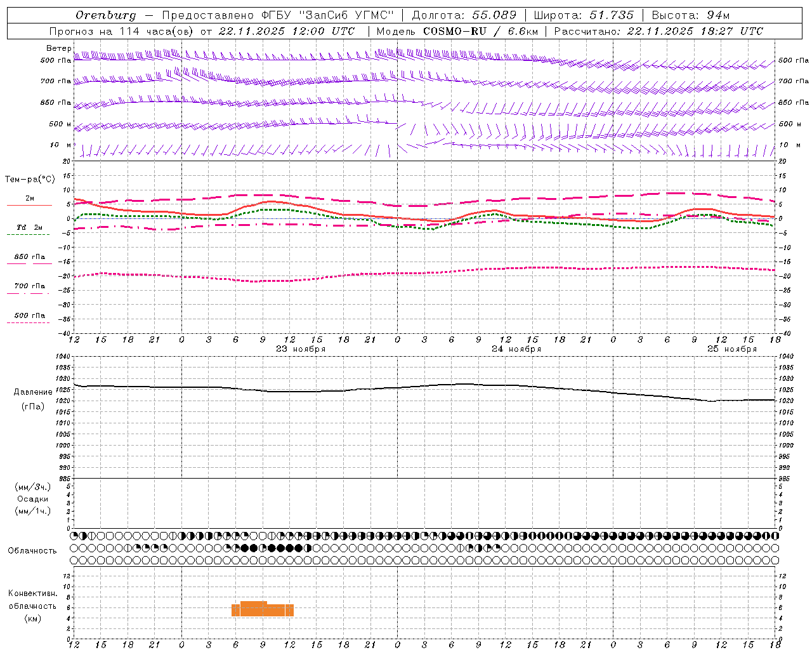Click the 'Давление' pressure panel label

(x=33, y=392)
